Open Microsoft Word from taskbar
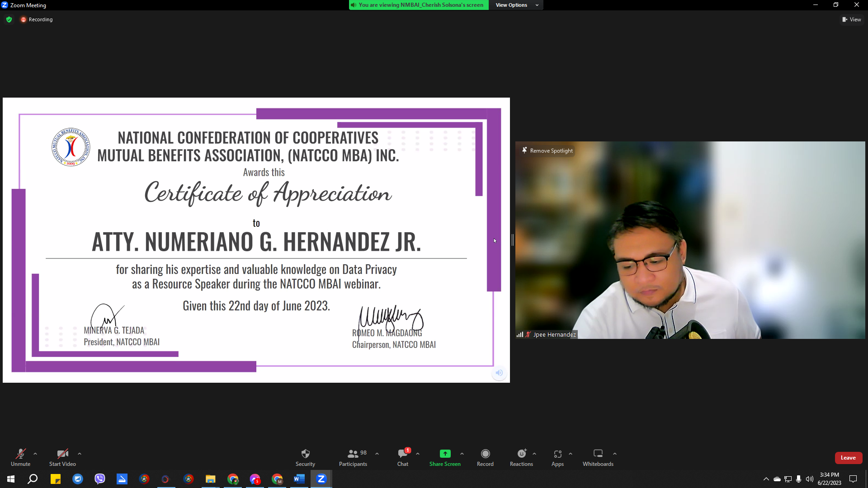Screen dimensions: 868x488 [x=299, y=479]
